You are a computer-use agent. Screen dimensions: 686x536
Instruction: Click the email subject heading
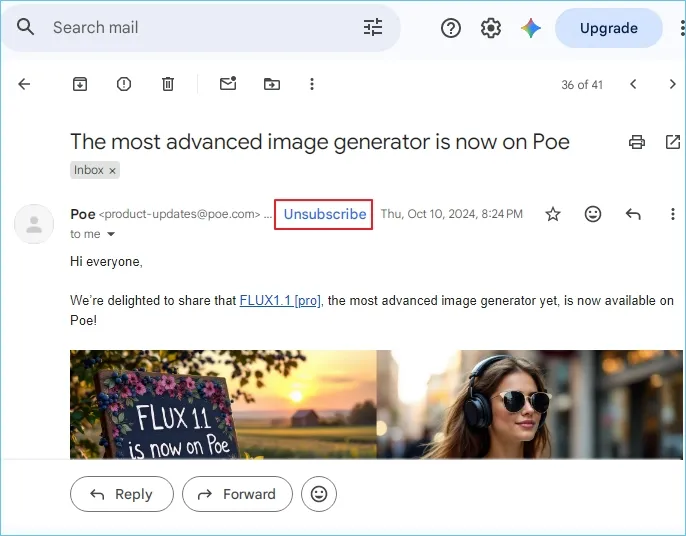(x=320, y=142)
